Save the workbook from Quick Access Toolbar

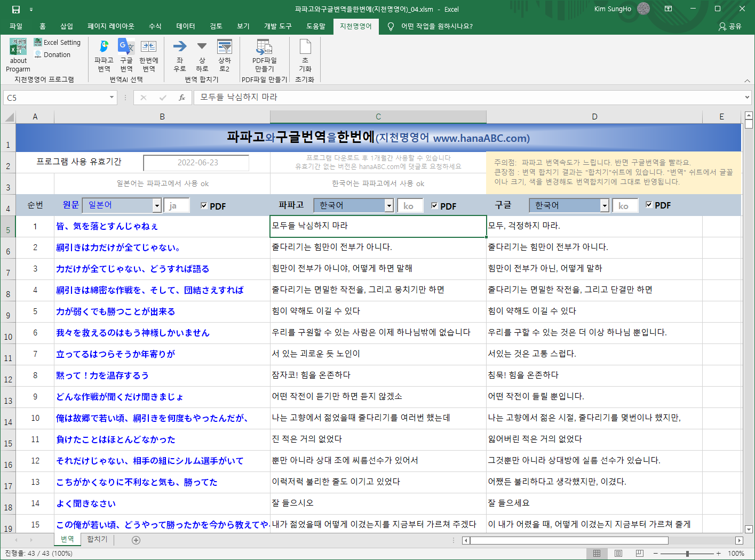pyautogui.click(x=16, y=9)
